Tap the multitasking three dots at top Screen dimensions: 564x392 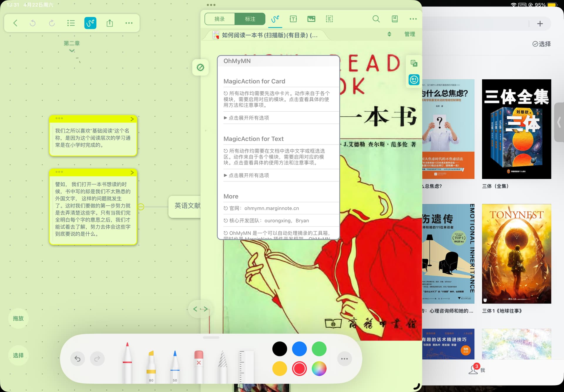click(211, 5)
